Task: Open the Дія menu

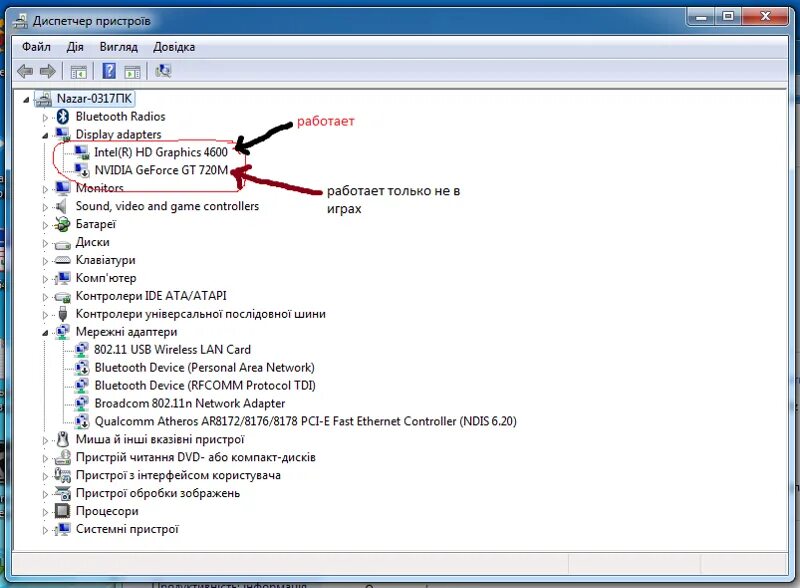Action: click(x=74, y=47)
